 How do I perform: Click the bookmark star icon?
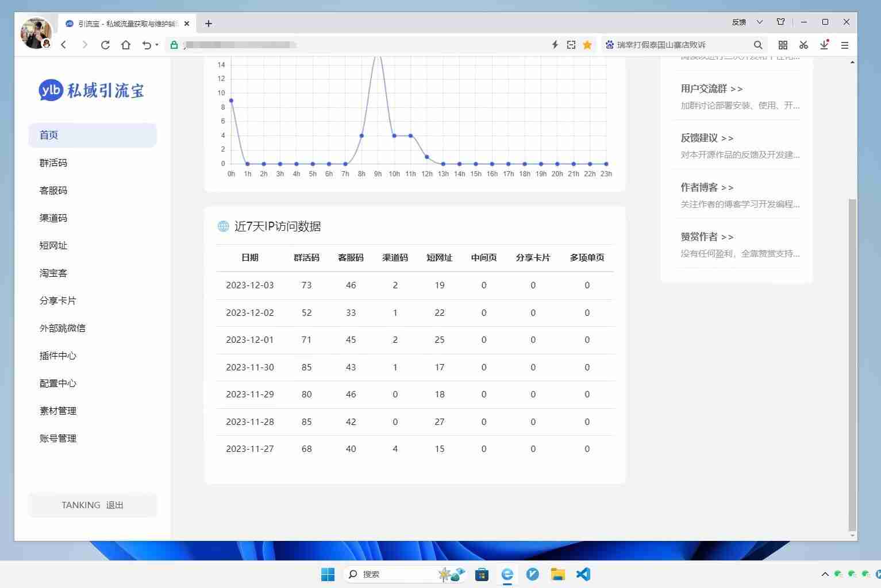[587, 45]
